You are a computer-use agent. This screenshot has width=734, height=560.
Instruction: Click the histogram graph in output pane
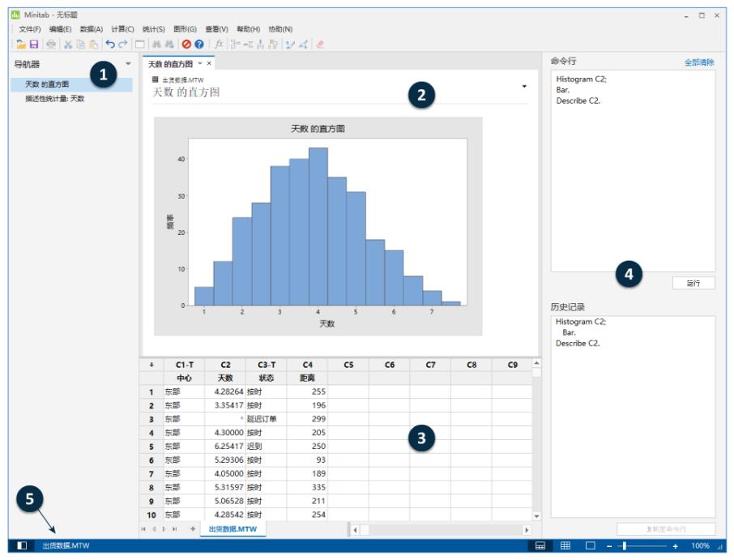pos(318,226)
